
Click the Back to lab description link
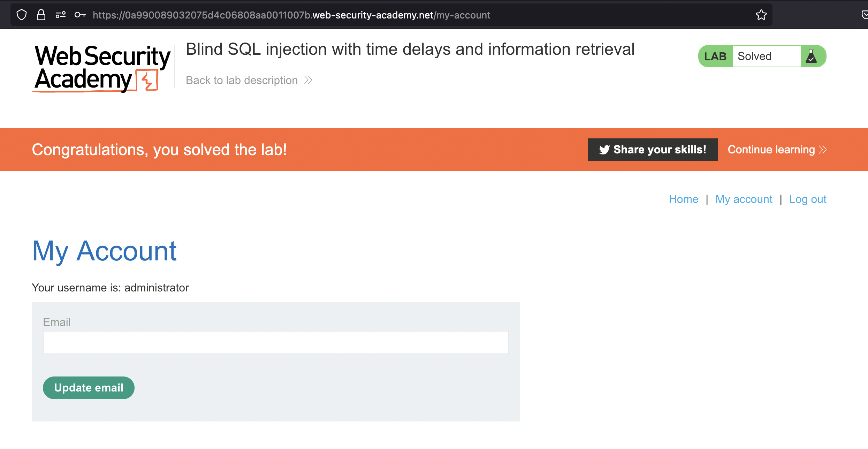(242, 80)
